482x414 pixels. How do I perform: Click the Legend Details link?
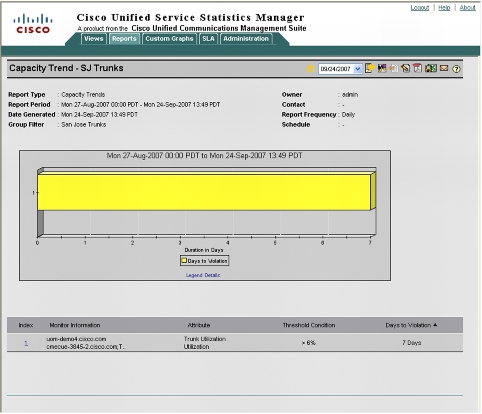tap(203, 275)
